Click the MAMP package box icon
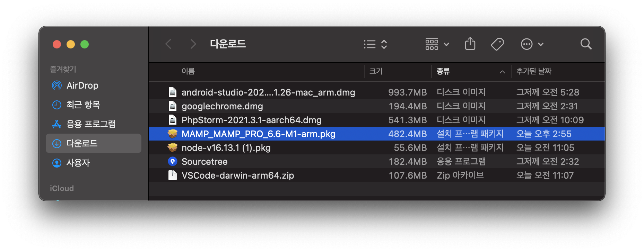The height and width of the screenshot is (252, 644). pyautogui.click(x=172, y=134)
